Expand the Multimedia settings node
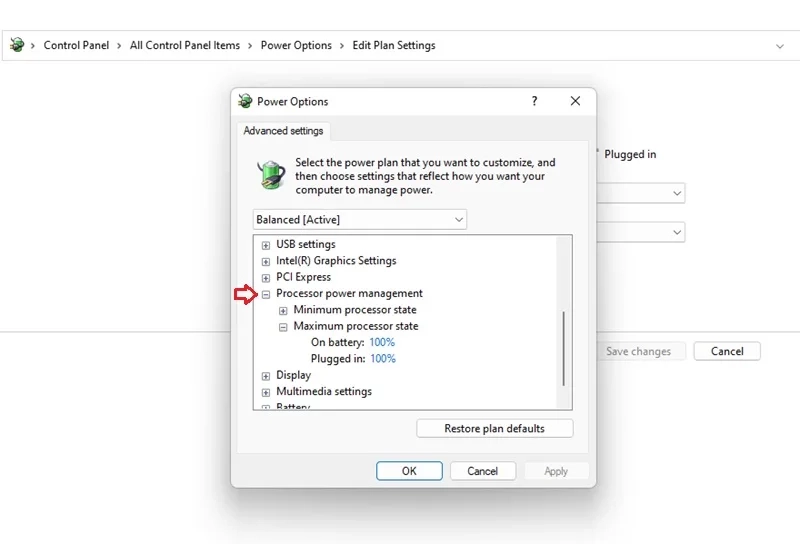The image size is (800, 544). tap(266, 392)
